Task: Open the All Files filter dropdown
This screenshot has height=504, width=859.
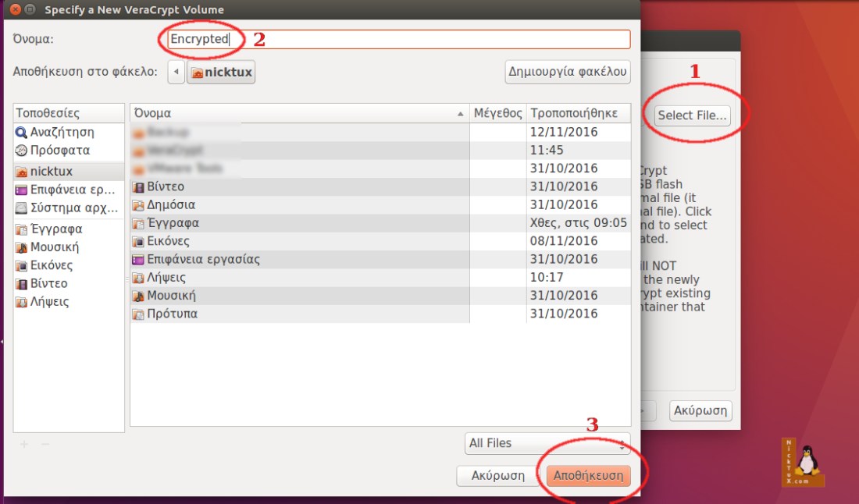Action: 547,443
